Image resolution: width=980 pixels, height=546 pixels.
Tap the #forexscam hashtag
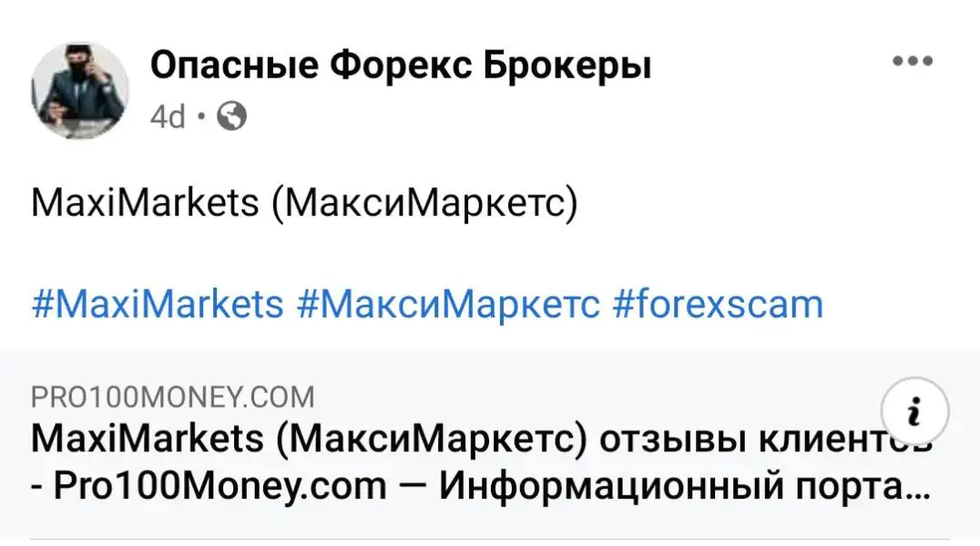click(x=718, y=304)
